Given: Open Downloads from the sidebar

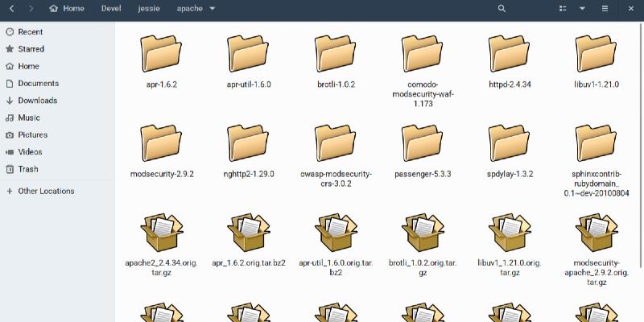Looking at the screenshot, I should click(37, 101).
